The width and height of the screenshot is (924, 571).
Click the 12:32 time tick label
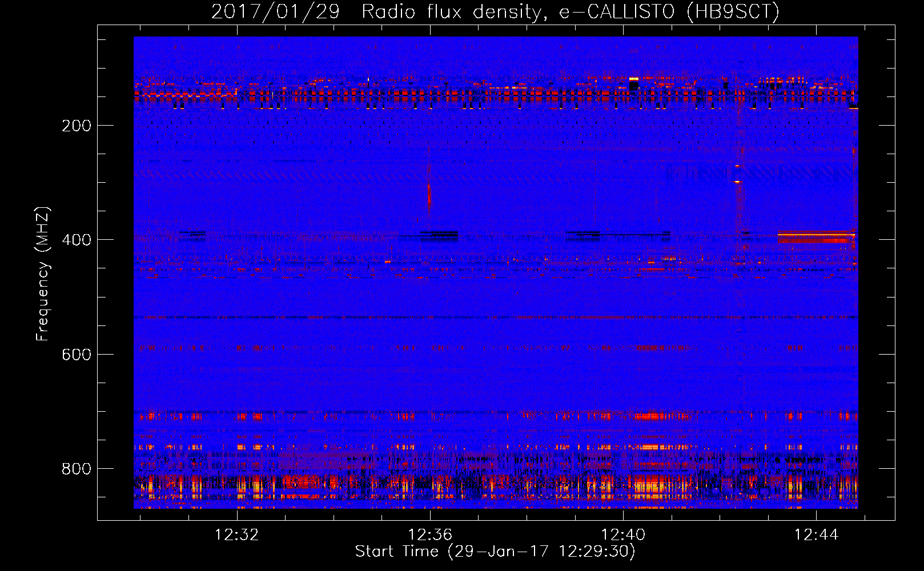[x=236, y=534]
